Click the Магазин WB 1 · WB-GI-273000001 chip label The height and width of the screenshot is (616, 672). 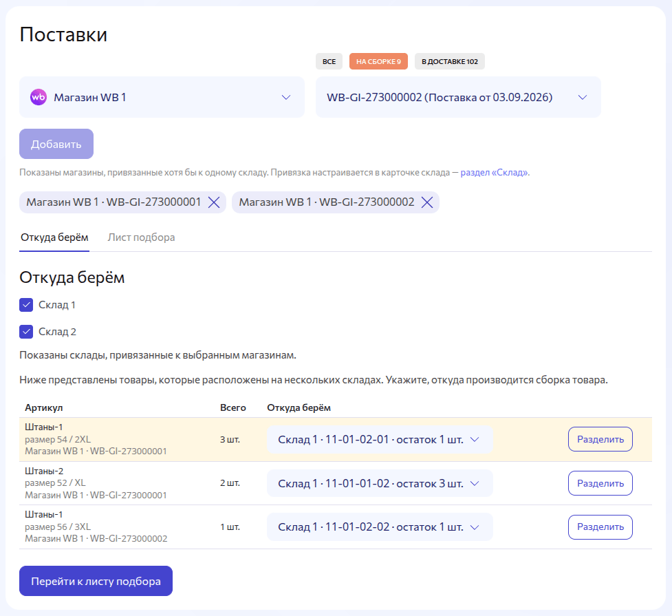(x=113, y=202)
